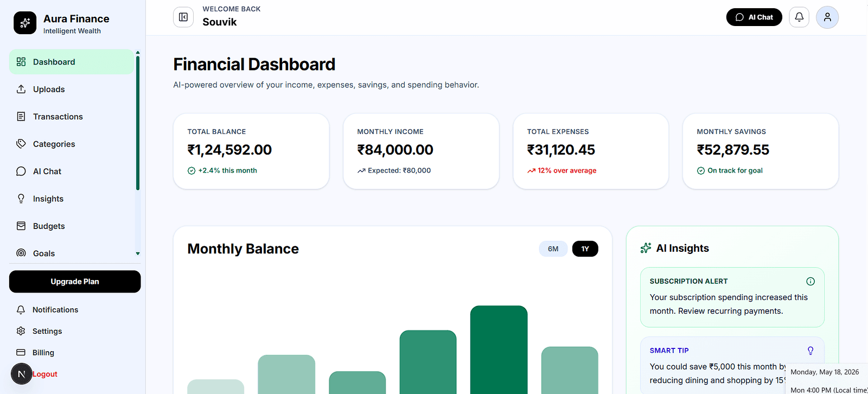
Task: Click the check icon next to +2.4% this month
Action: click(192, 171)
